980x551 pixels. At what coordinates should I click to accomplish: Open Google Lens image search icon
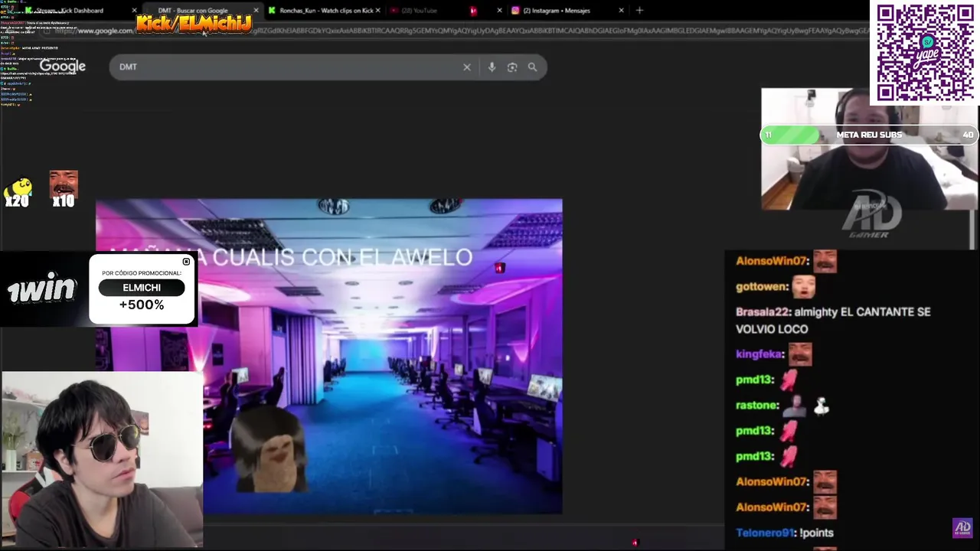coord(512,67)
